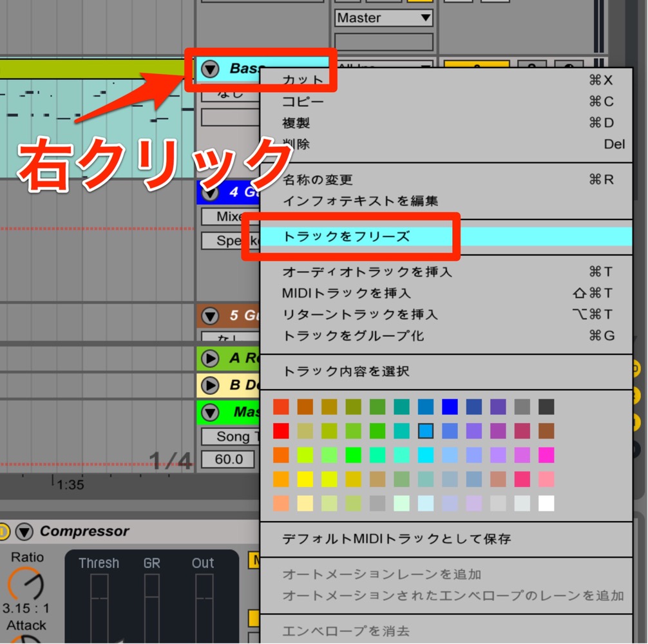The height and width of the screenshot is (644, 648).
Task: Pick the brown swatch ending the second row
Action: coord(546,431)
